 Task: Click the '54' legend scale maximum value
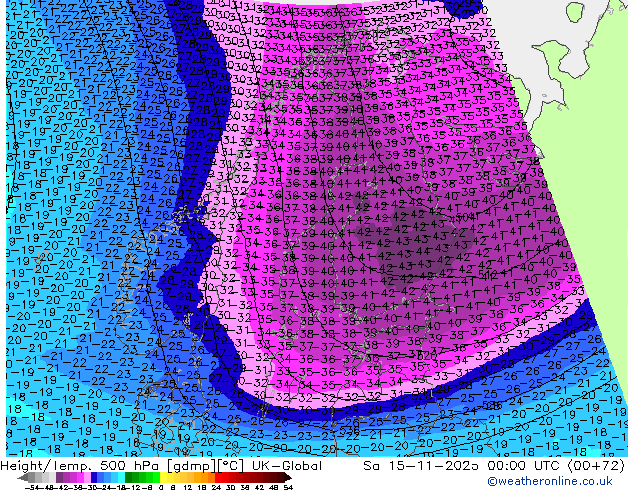288,487
